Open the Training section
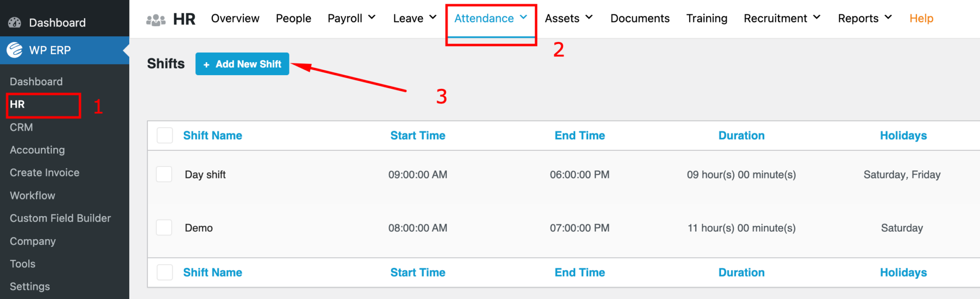Viewport: 980px width, 299px height. 707,18
